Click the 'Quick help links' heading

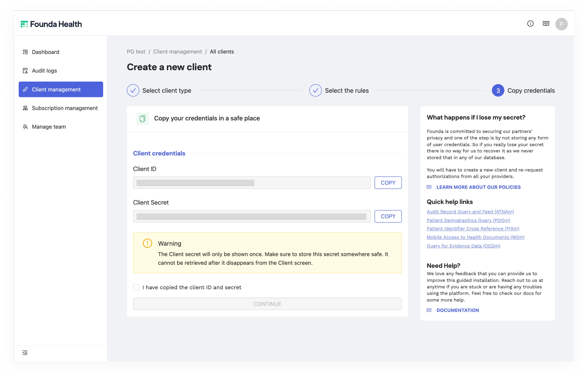point(449,202)
